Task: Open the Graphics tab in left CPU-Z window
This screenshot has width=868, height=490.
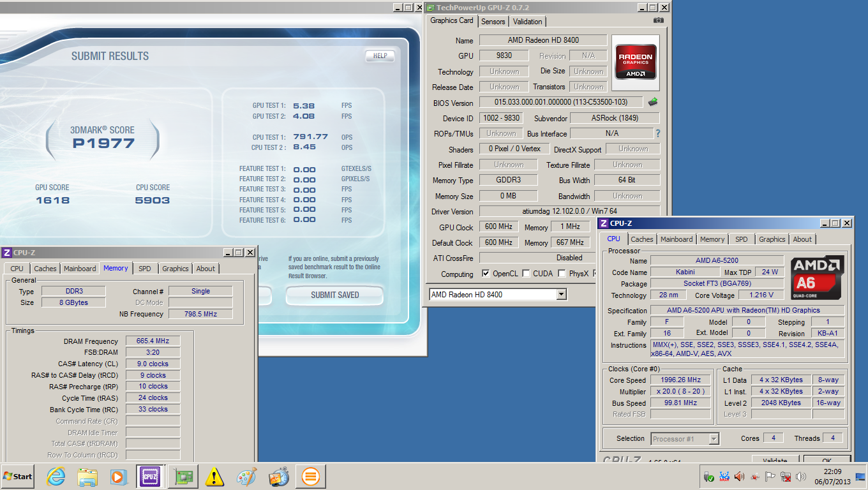Action: pos(176,269)
